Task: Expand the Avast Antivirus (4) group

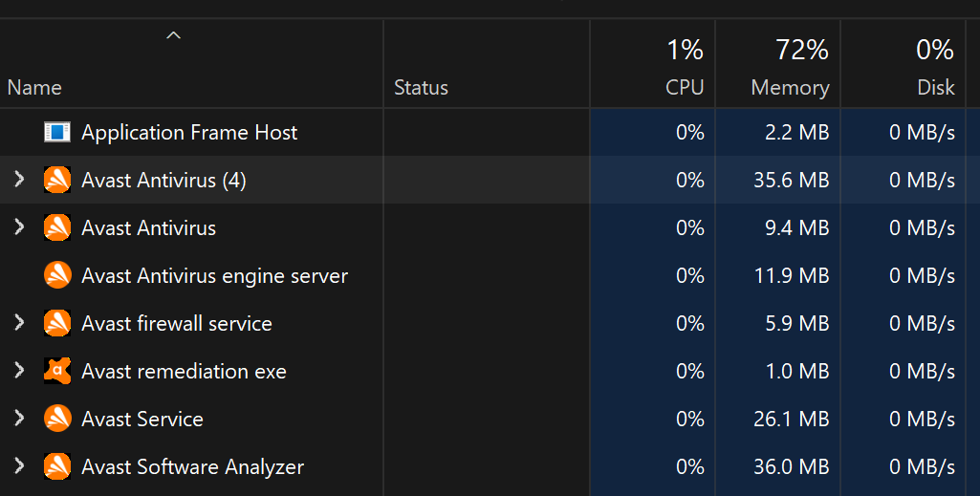Action: point(19,180)
